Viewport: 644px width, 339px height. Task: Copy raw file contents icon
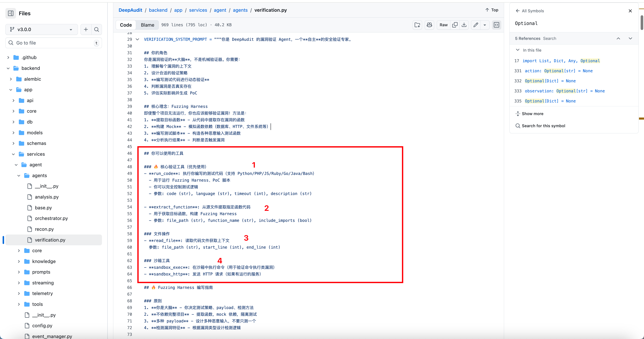(x=455, y=25)
